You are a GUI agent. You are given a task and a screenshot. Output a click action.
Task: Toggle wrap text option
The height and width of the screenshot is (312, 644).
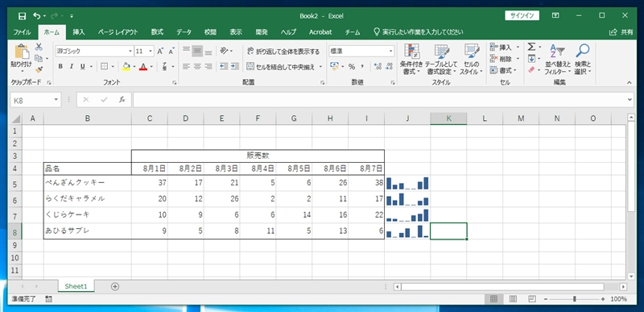pos(283,52)
